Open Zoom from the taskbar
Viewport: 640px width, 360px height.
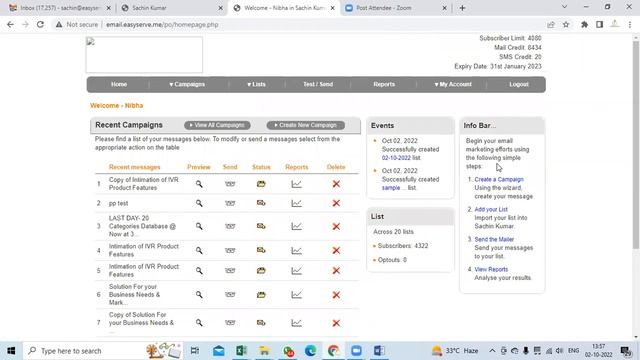(x=356, y=351)
